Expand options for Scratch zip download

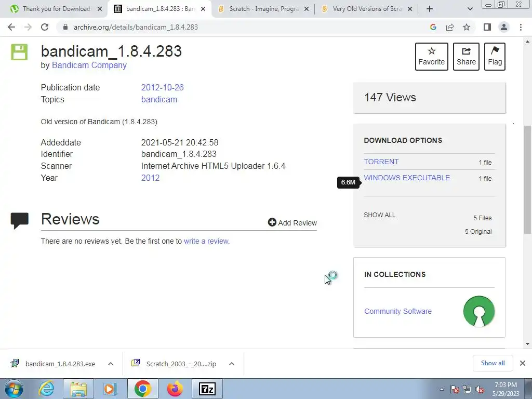tap(232, 364)
